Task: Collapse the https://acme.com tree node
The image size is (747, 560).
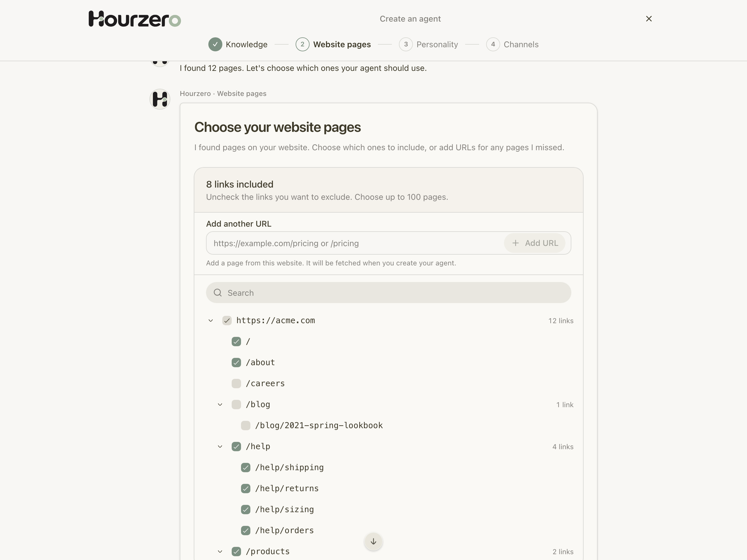Action: 211,321
